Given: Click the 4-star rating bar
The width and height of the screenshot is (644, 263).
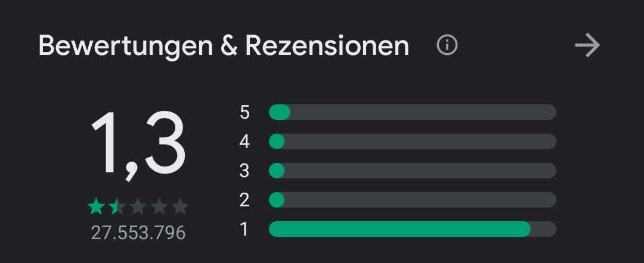Looking at the screenshot, I should point(413,141).
